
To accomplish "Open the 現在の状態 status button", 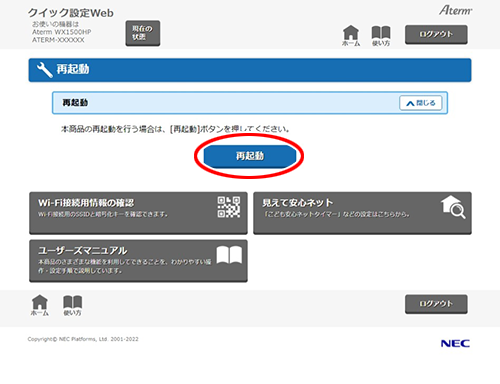I will (143, 33).
